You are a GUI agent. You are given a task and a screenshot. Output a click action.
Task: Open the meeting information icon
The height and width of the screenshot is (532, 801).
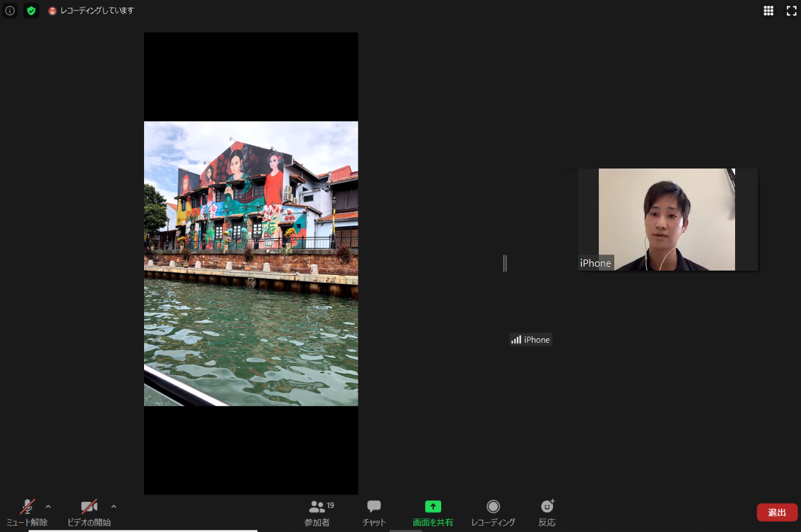(x=10, y=10)
